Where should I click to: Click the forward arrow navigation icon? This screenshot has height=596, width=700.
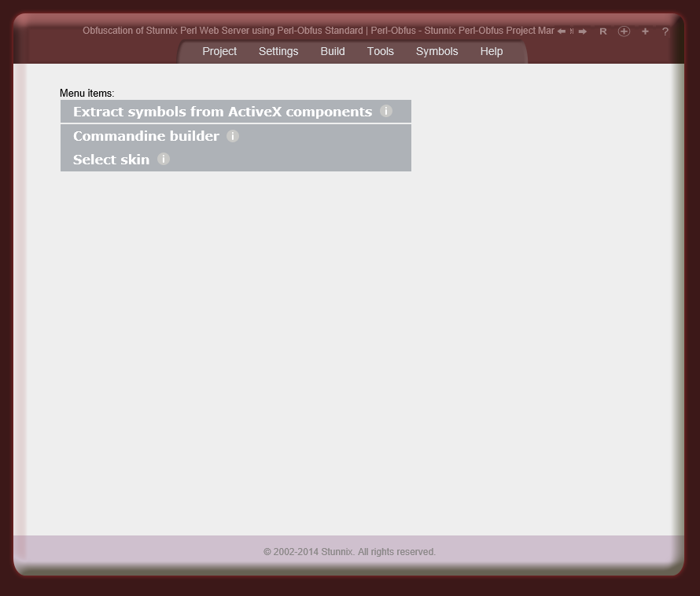(x=582, y=31)
